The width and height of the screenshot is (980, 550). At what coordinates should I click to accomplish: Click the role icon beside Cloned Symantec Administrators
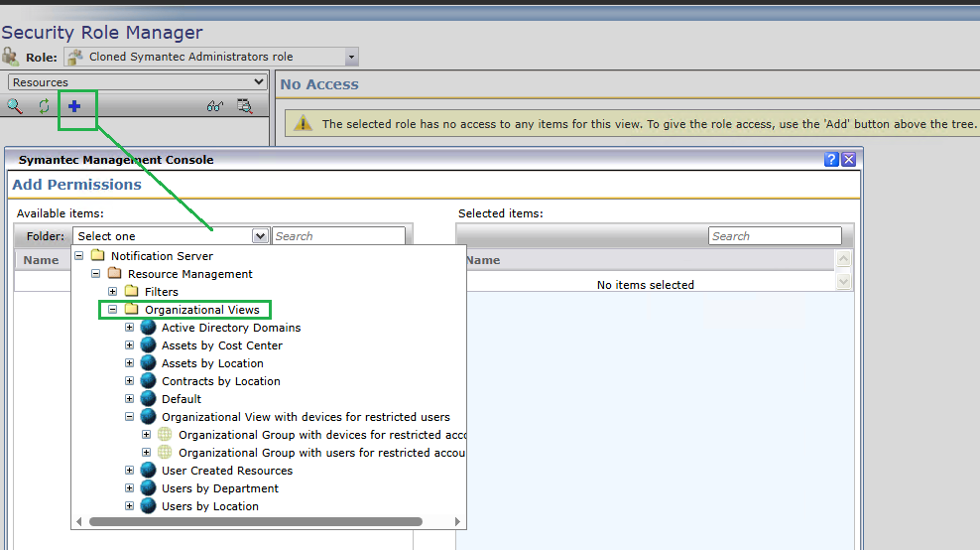click(x=75, y=57)
